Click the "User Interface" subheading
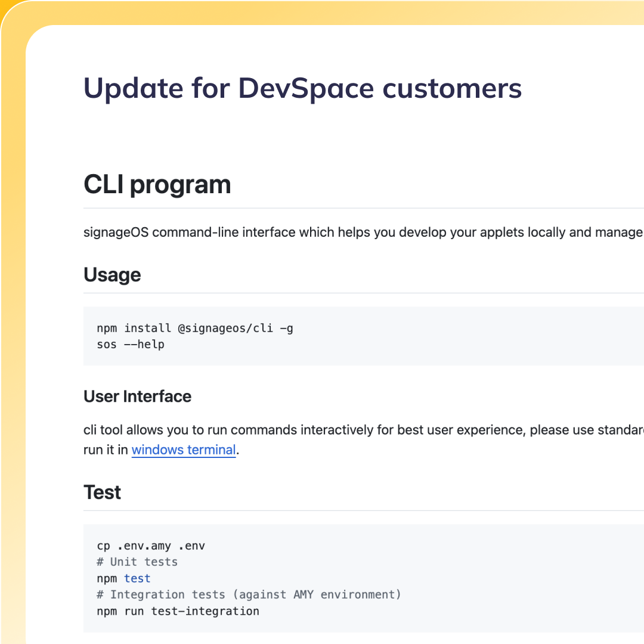This screenshot has height=644, width=644. click(x=137, y=397)
